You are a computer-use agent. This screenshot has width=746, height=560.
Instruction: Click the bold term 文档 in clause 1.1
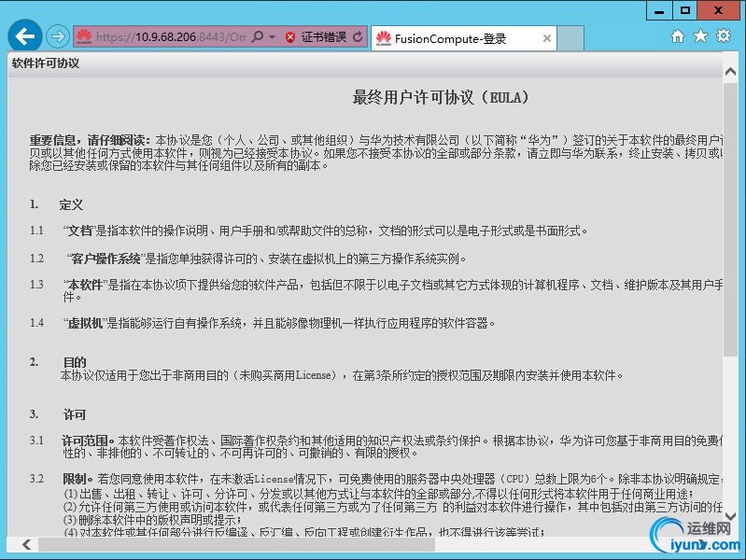80,231
